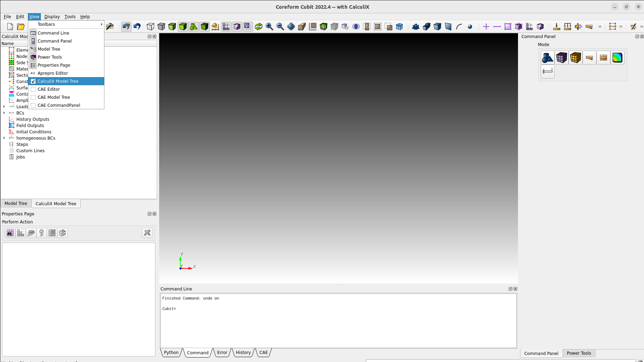The image size is (644, 362).
Task: Open the Display menu
Action: point(52,17)
